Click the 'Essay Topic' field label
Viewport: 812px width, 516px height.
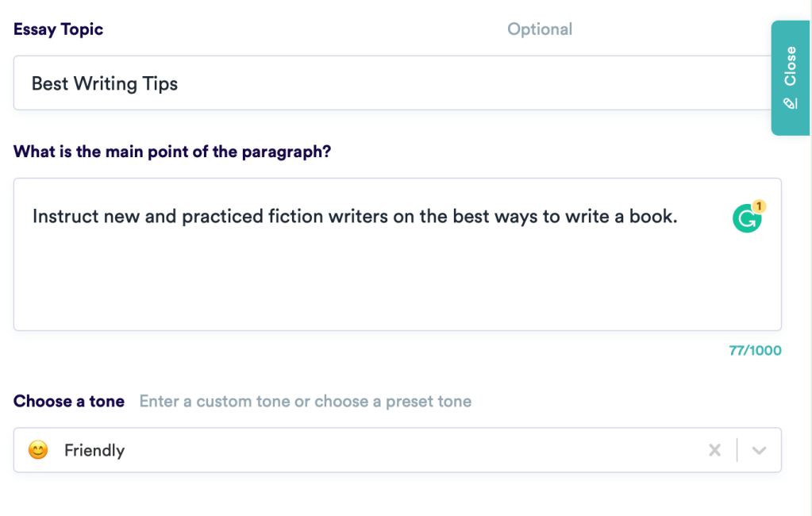tap(58, 29)
